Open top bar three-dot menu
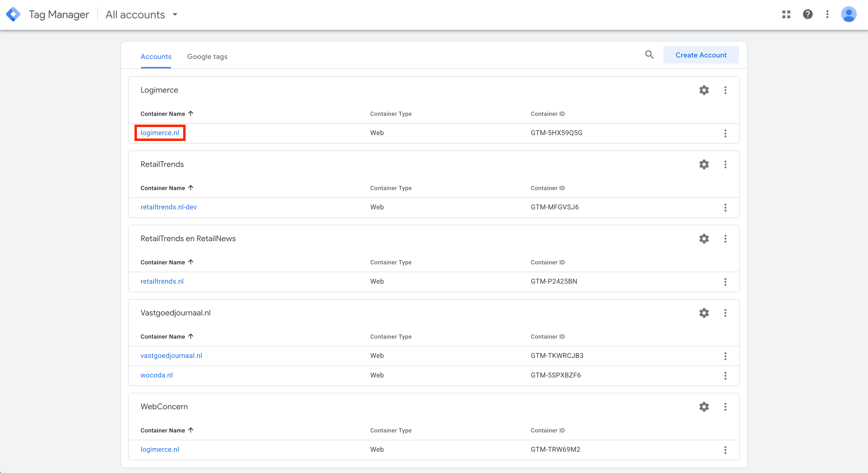The width and height of the screenshot is (868, 473). pos(827,14)
